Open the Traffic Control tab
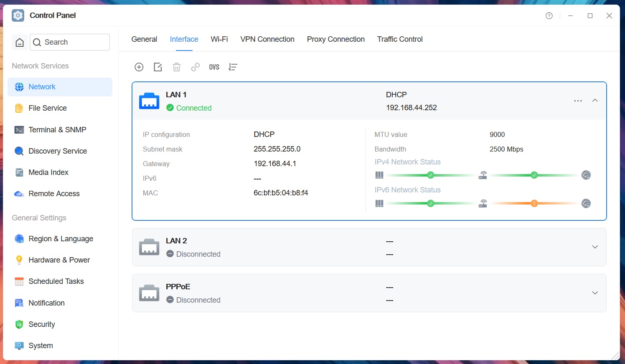 [x=400, y=39]
